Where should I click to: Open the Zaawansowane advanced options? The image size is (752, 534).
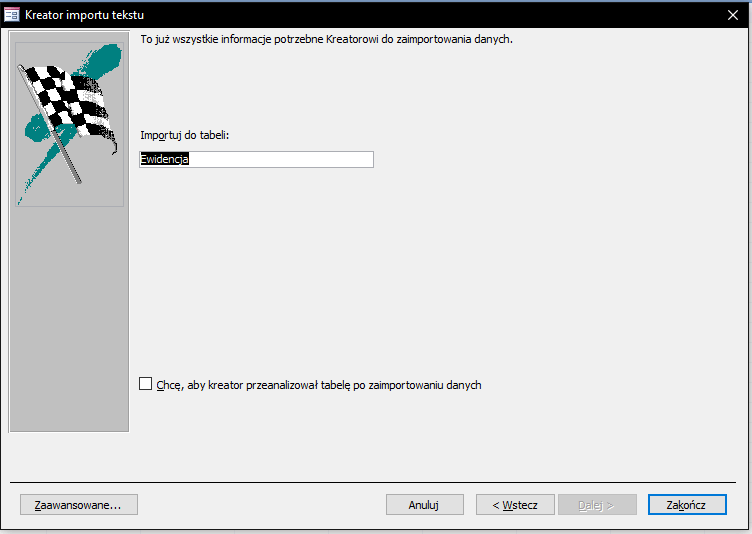(79, 505)
